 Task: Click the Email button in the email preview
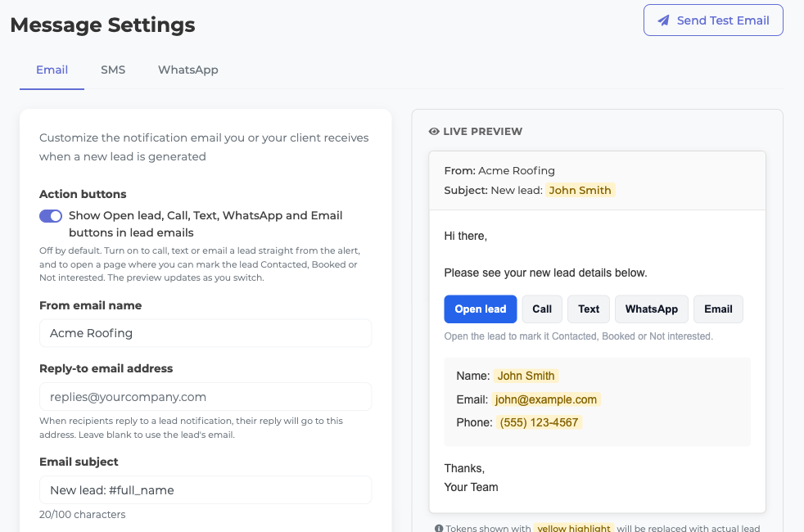pyautogui.click(x=718, y=309)
